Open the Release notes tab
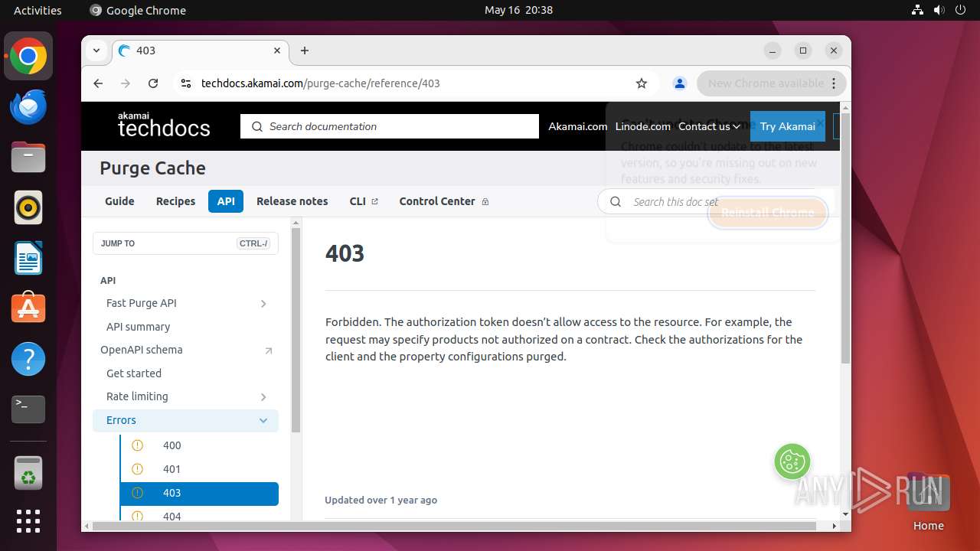Screen dimensions: 980x551 pyautogui.click(x=292, y=201)
